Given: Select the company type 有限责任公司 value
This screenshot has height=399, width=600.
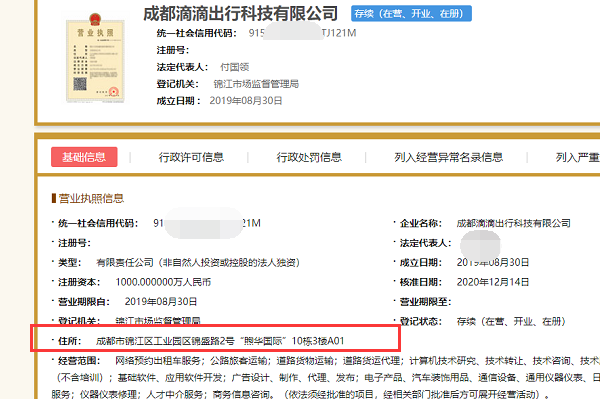Looking at the screenshot, I should [x=198, y=262].
